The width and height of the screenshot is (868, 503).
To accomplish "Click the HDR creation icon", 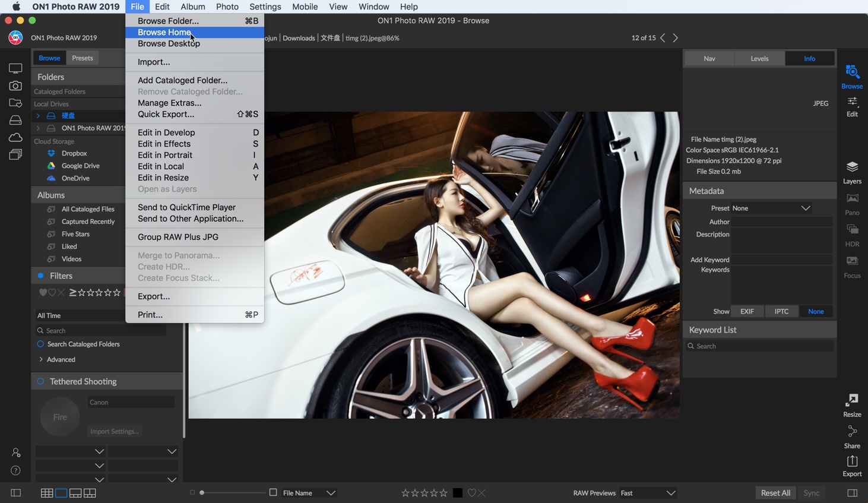I will [852, 230].
